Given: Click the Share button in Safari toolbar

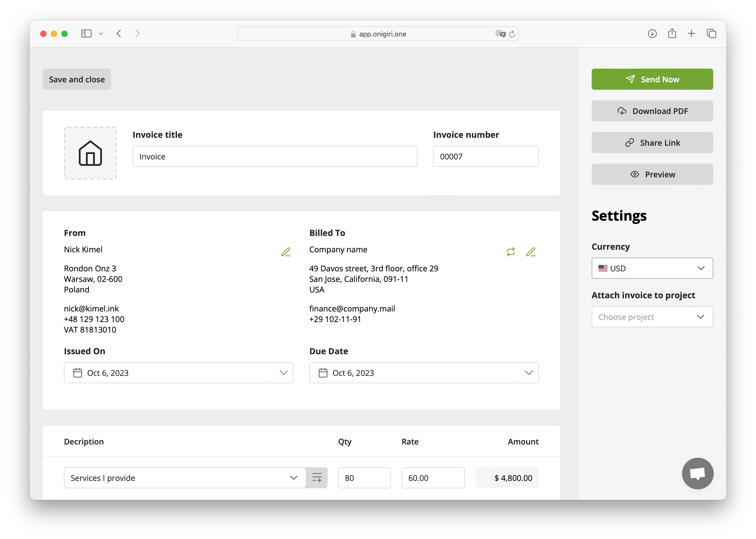Looking at the screenshot, I should point(672,34).
